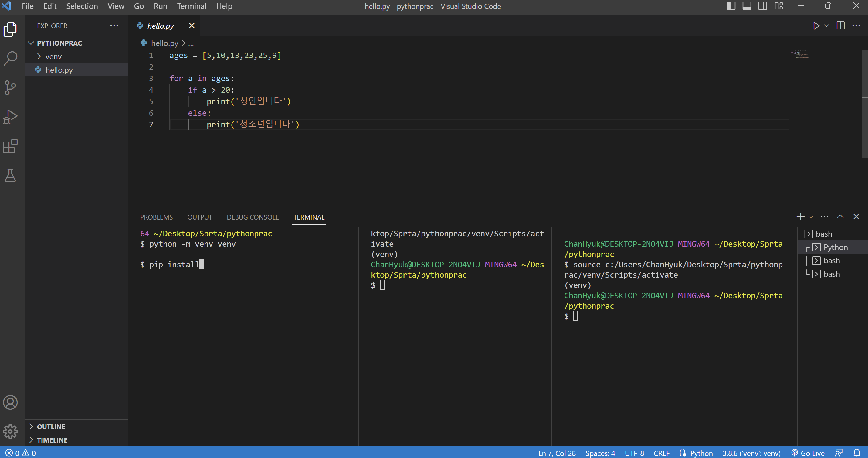Click the VS Code logo in title bar

(x=7, y=6)
